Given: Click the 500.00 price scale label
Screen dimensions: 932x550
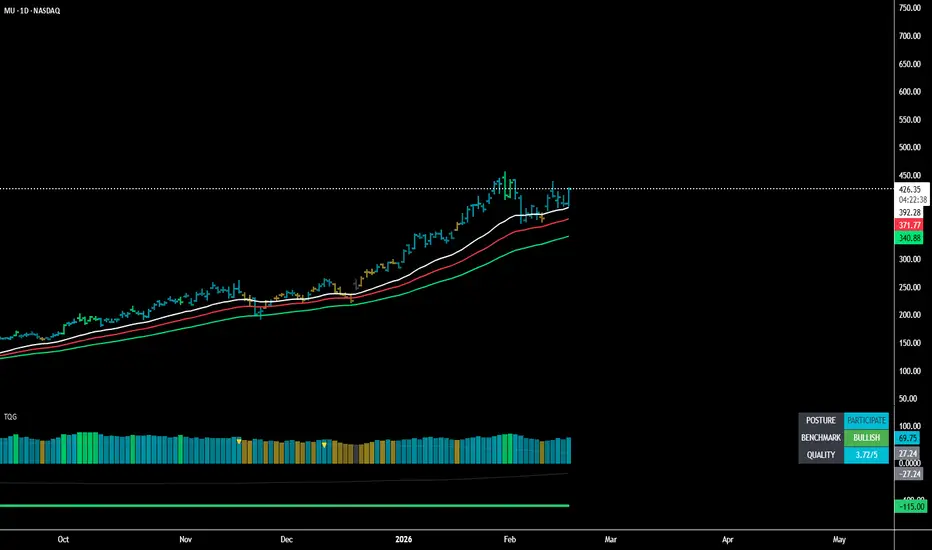Looking at the screenshot, I should (909, 147).
